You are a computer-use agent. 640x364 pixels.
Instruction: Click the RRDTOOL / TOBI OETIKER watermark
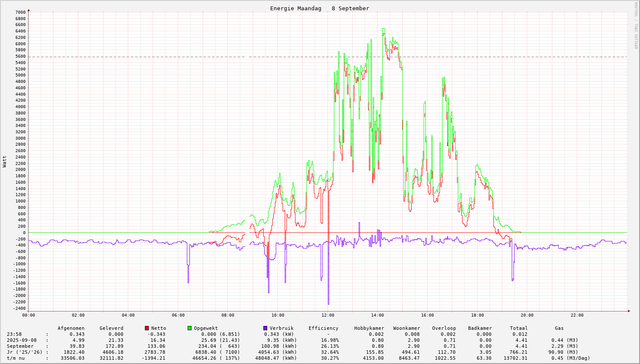click(x=635, y=25)
